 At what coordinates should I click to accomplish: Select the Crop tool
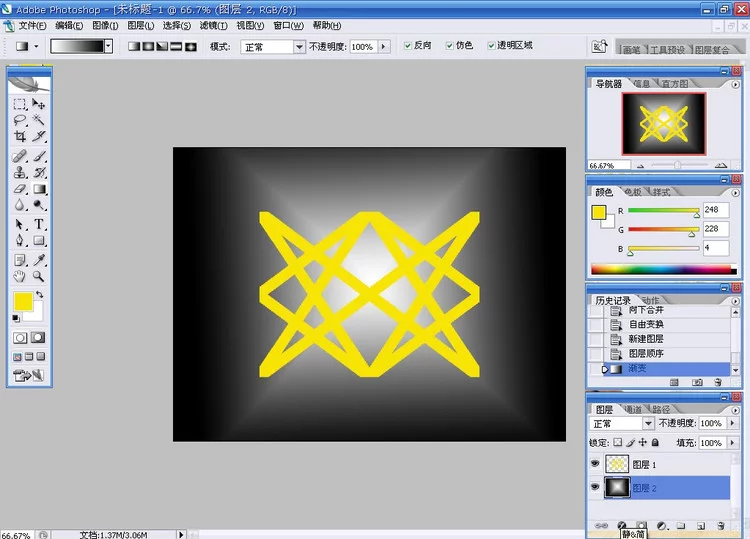(20, 136)
